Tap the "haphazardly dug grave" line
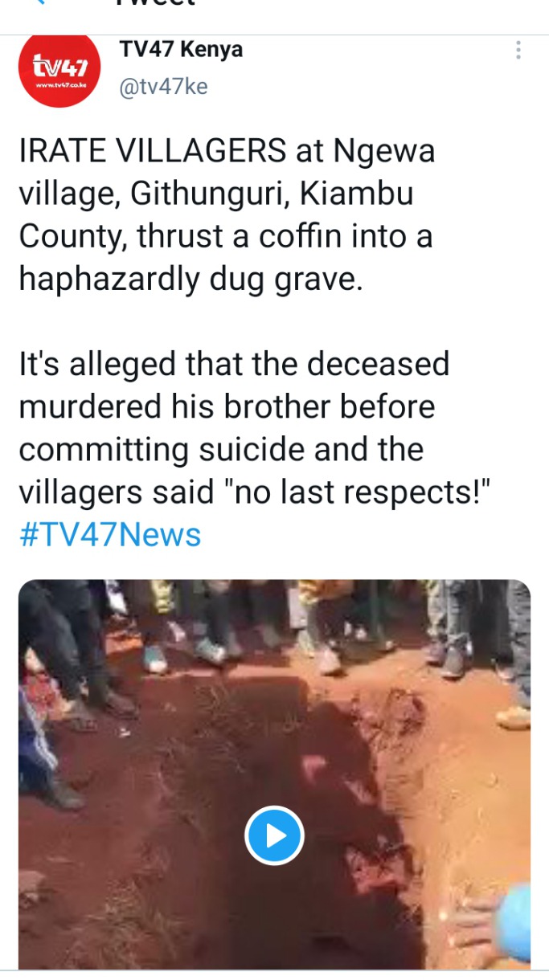The width and height of the screenshot is (549, 980). 191,279
